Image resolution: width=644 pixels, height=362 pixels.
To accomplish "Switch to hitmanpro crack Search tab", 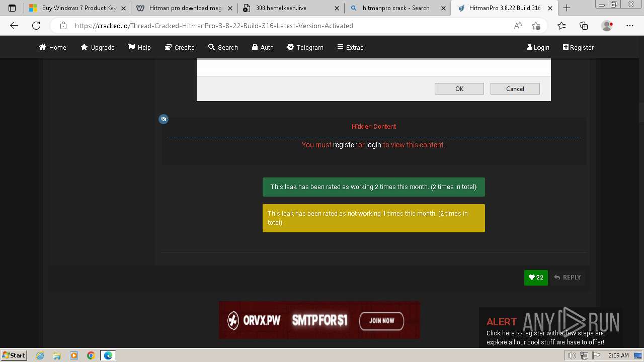I will point(397,8).
